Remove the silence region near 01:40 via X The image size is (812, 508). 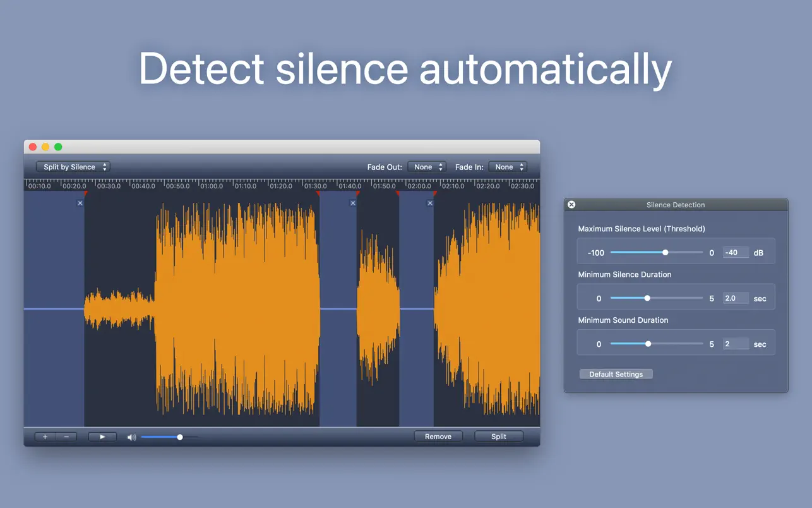point(353,203)
